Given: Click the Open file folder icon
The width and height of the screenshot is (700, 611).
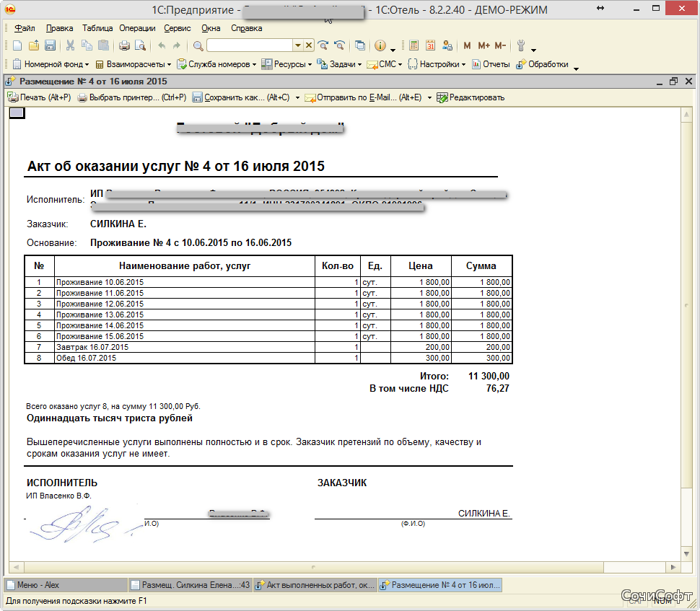Looking at the screenshot, I should (x=34, y=45).
